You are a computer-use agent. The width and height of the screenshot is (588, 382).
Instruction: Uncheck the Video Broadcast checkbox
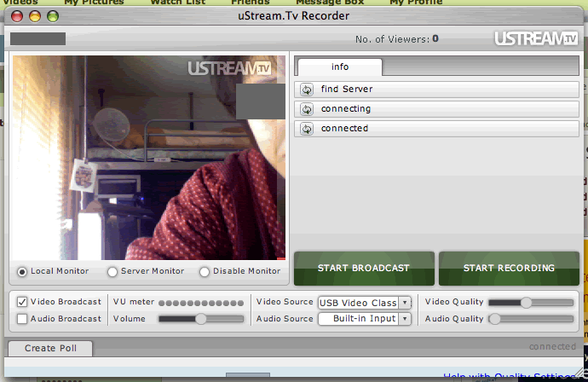(22, 302)
